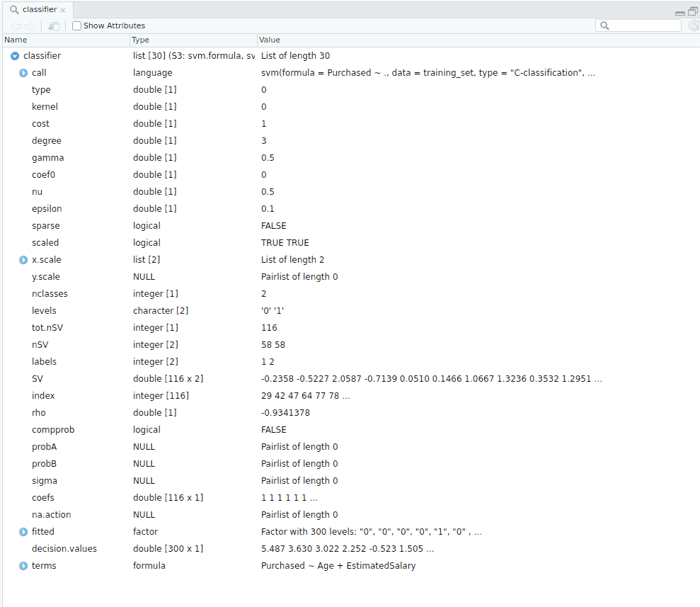Select the na.action row
This screenshot has height=607, width=700.
click(x=351, y=514)
